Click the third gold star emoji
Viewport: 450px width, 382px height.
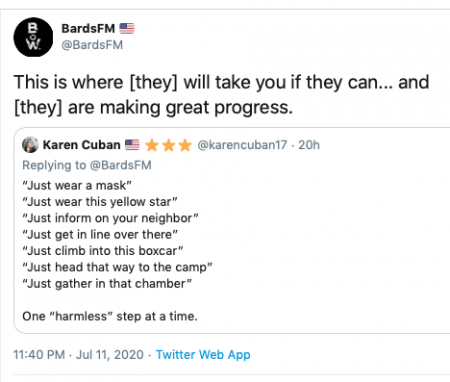click(x=185, y=145)
